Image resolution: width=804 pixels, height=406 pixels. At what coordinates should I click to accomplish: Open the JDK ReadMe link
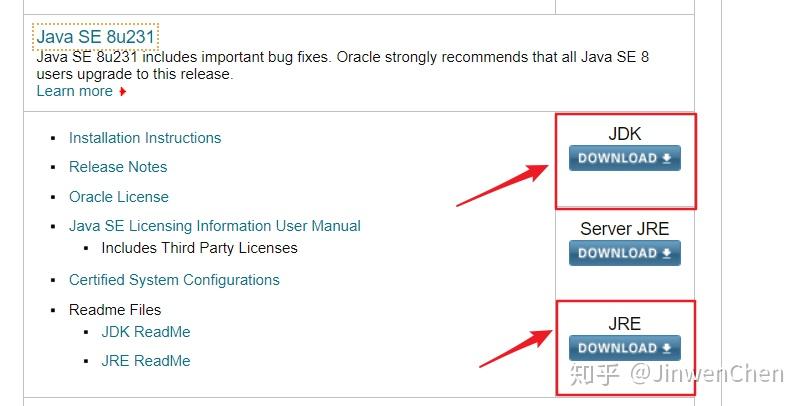pyautogui.click(x=146, y=332)
